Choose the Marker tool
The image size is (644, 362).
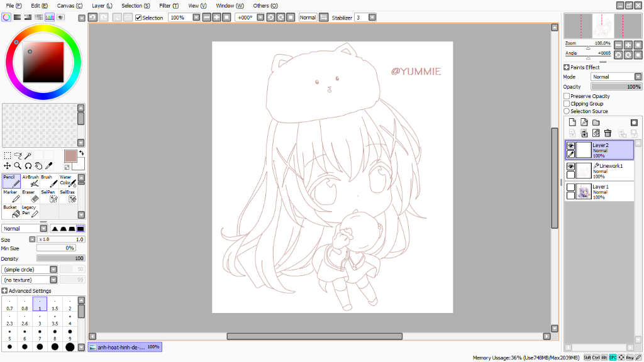tap(11, 196)
